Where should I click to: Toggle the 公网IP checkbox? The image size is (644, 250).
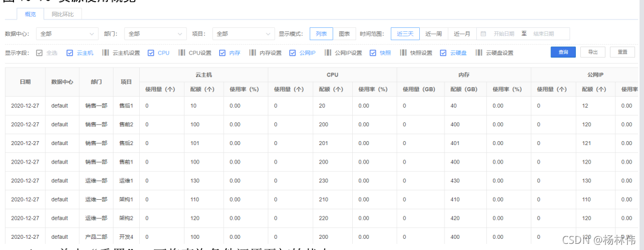coord(292,53)
